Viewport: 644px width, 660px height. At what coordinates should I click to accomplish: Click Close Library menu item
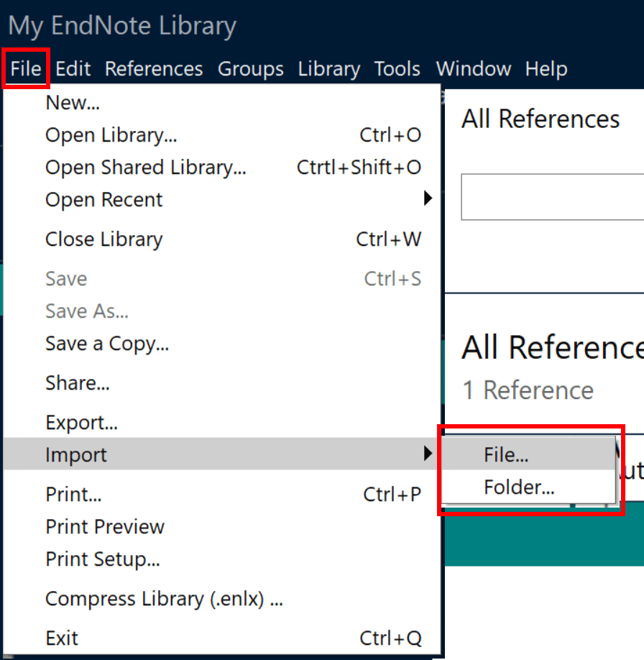click(x=104, y=239)
